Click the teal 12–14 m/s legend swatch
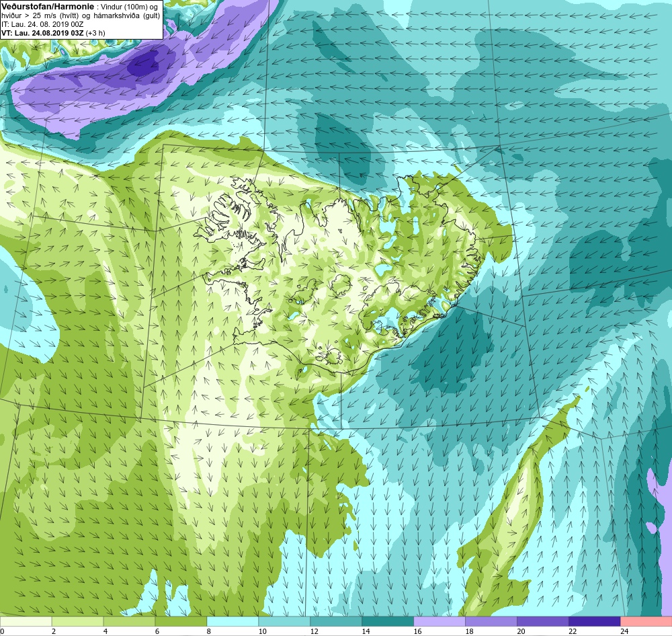This screenshot has width=672, height=636. point(336,621)
